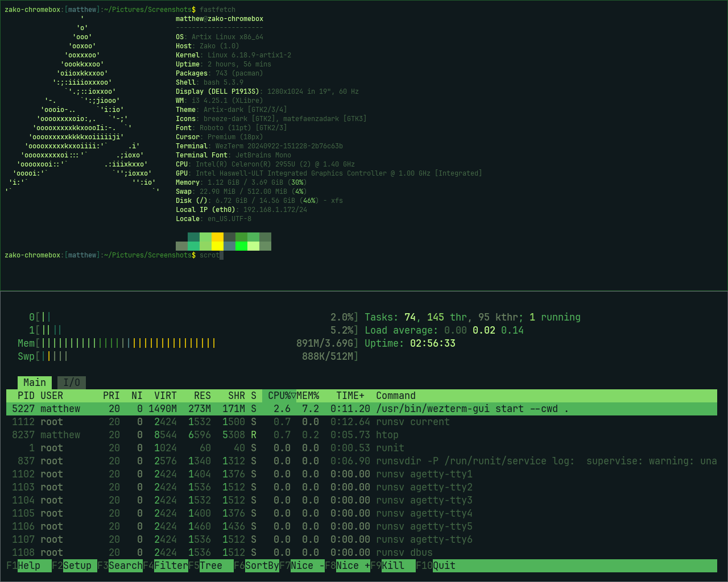
Task: Click F3 Search in the htop footer
Action: click(125, 566)
